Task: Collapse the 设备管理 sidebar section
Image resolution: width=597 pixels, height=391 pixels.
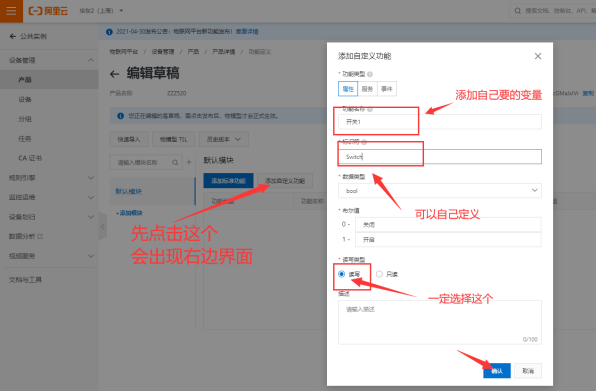Action: [49, 60]
